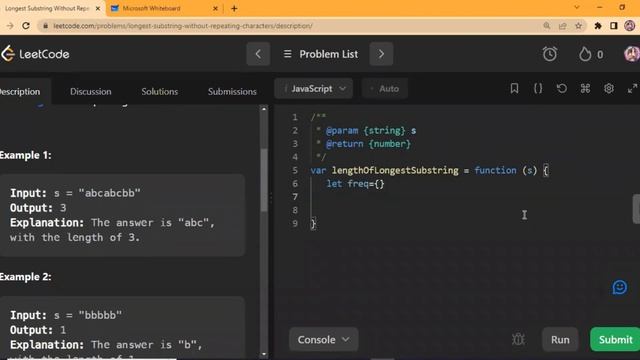Viewport: 640px width, 360px height.
Task: Bookmark this page star icon
Action: (x=578, y=26)
